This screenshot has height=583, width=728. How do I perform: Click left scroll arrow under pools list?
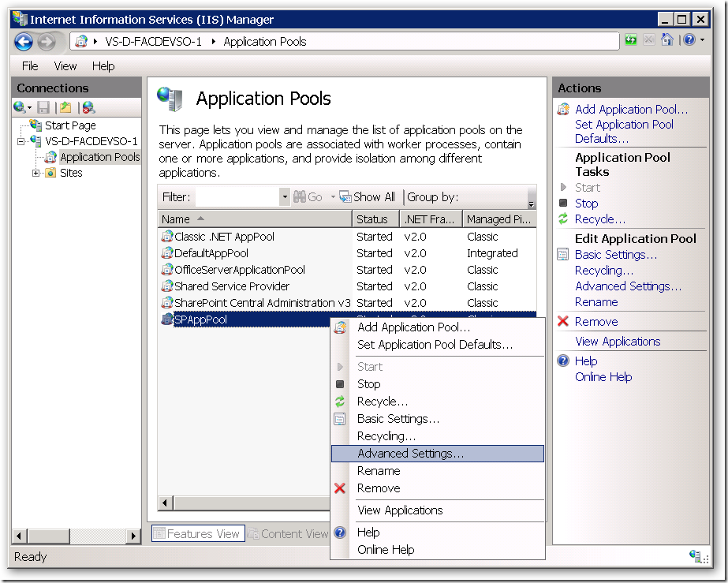point(165,503)
